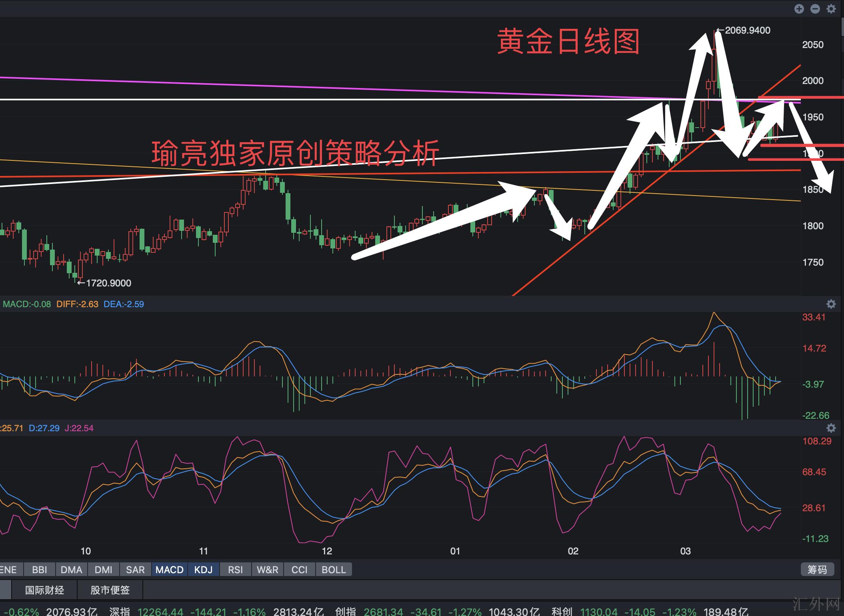The image size is (844, 616).
Task: Select the CCI indicator tab
Action: (299, 570)
